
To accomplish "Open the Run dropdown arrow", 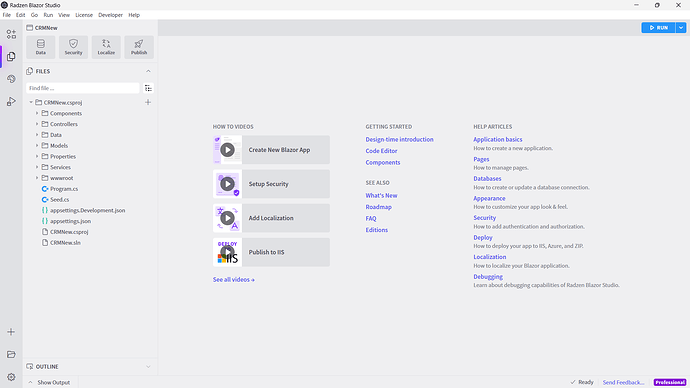I will (x=681, y=28).
